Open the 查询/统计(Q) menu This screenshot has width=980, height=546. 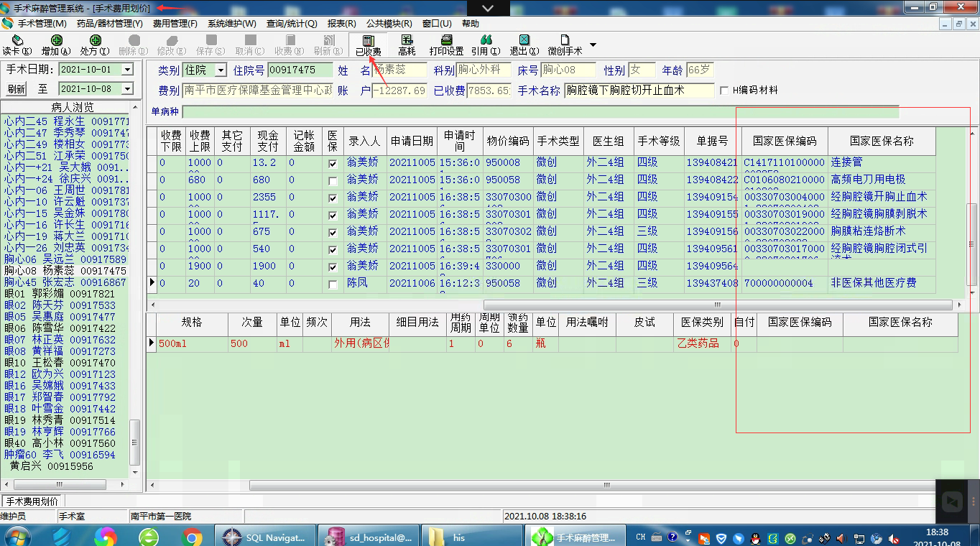click(291, 24)
